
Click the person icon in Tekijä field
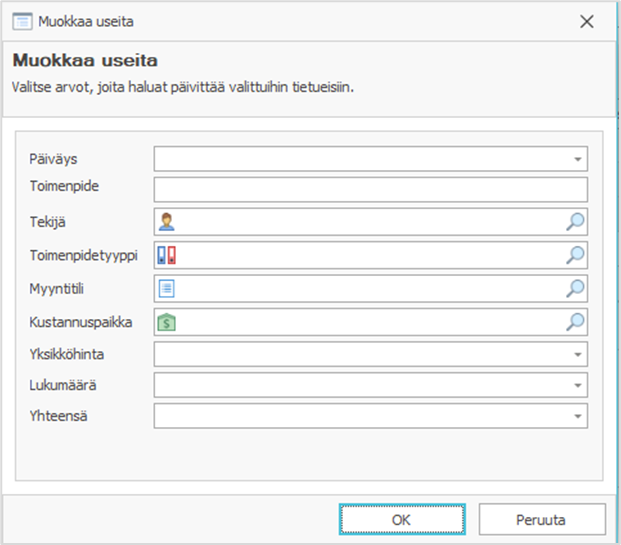(167, 222)
